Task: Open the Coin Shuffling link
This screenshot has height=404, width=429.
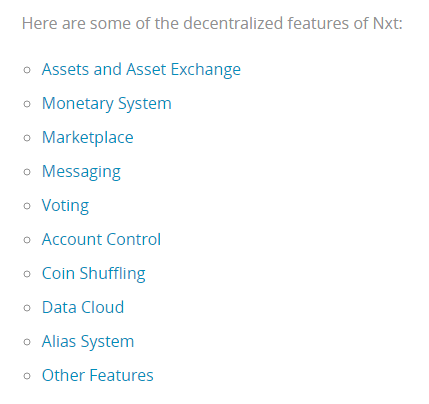Action: coord(93,274)
